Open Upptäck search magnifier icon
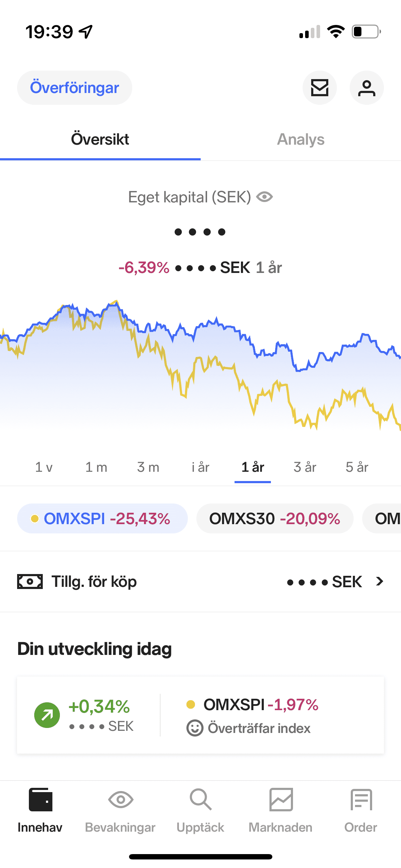The width and height of the screenshot is (401, 868). (201, 800)
